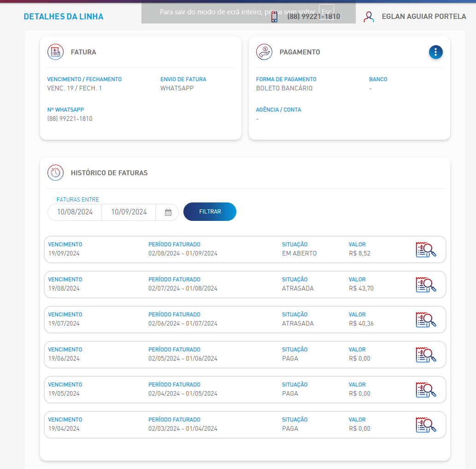Click the Detalhes da Linha heading
476x469 pixels.
pos(64,17)
